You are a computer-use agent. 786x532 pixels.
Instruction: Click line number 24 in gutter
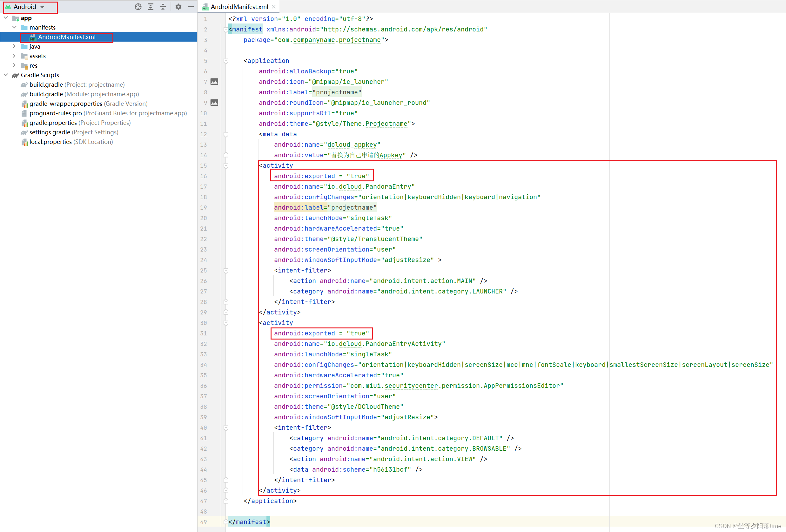[204, 260]
